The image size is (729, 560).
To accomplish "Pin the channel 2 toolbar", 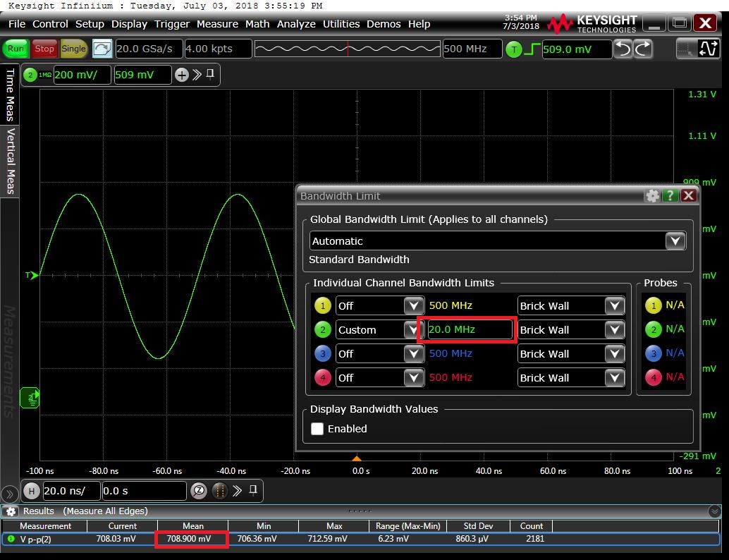I will pos(210,75).
